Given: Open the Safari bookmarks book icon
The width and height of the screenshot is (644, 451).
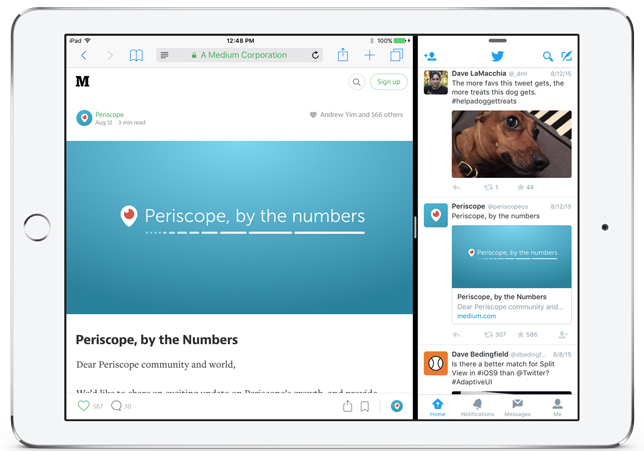Looking at the screenshot, I should coord(136,55).
